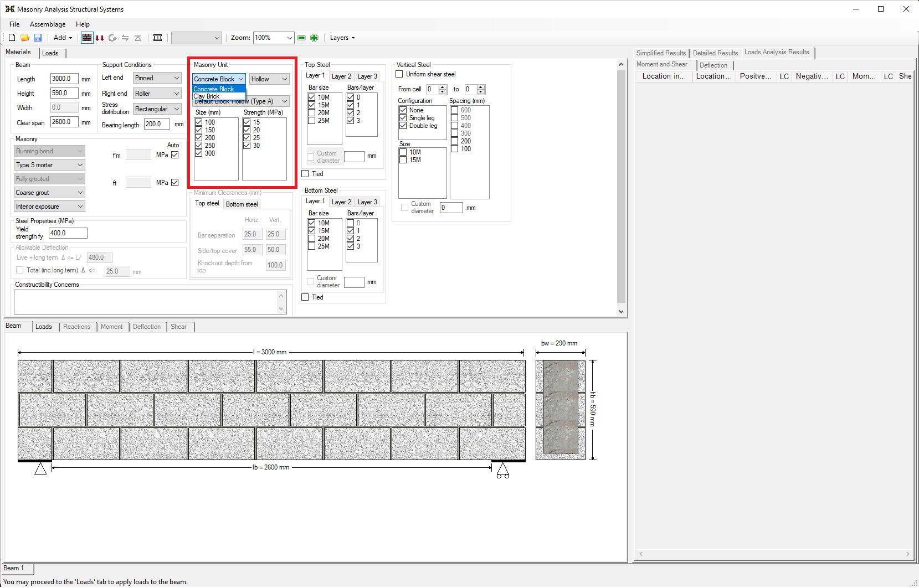Open the Add toolbar button
This screenshot has height=588, width=919.
(x=63, y=38)
